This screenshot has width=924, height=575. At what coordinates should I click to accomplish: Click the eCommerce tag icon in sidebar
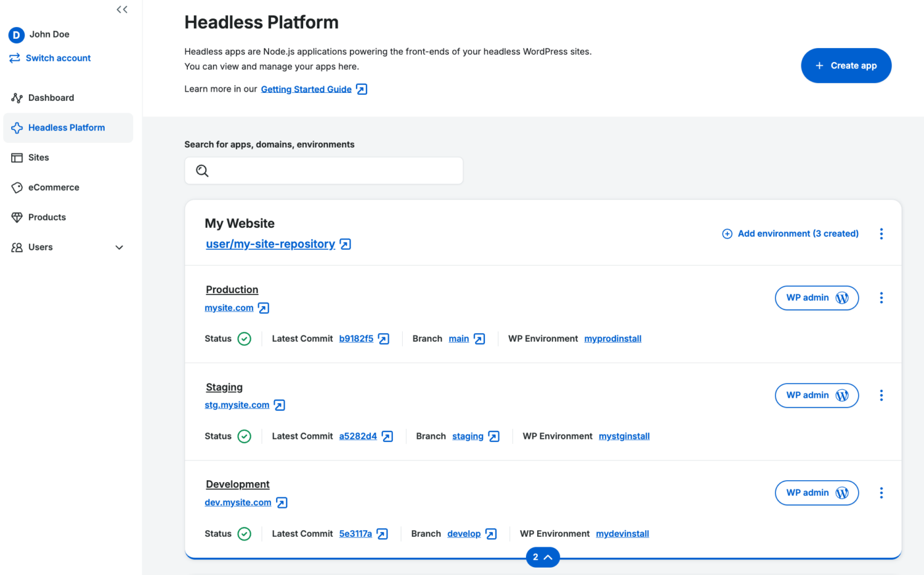coord(16,187)
